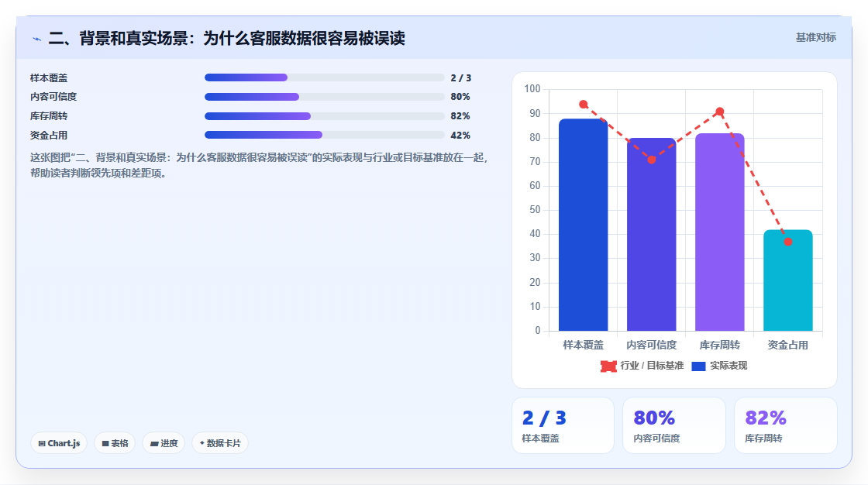868x485 pixels.
Task: Click the 100 y-axis tick label
Action: pos(532,88)
